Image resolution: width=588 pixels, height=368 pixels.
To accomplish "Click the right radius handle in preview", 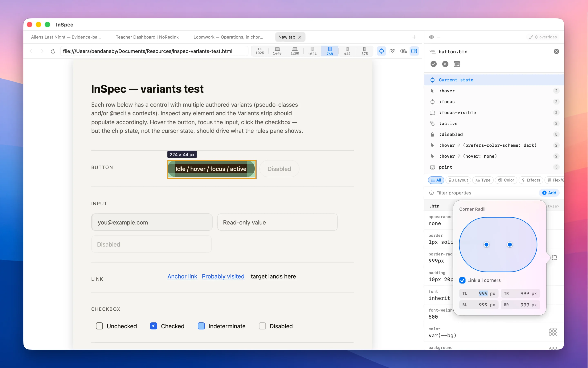I will coord(510,245).
